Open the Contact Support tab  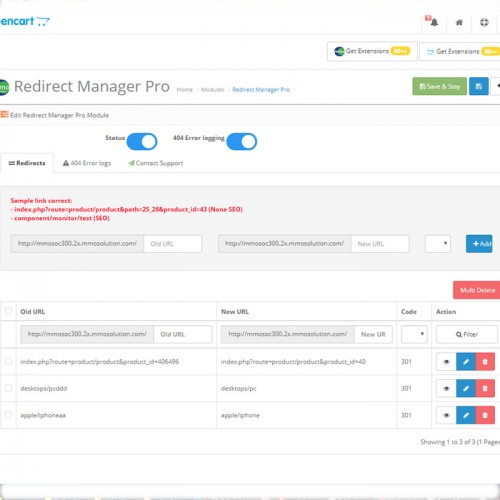coord(156,163)
